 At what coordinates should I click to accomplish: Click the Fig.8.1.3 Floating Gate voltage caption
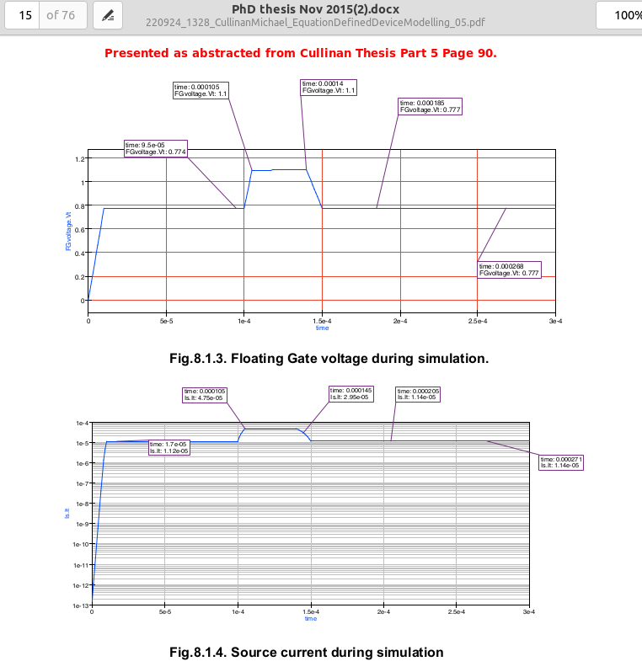pyautogui.click(x=329, y=359)
